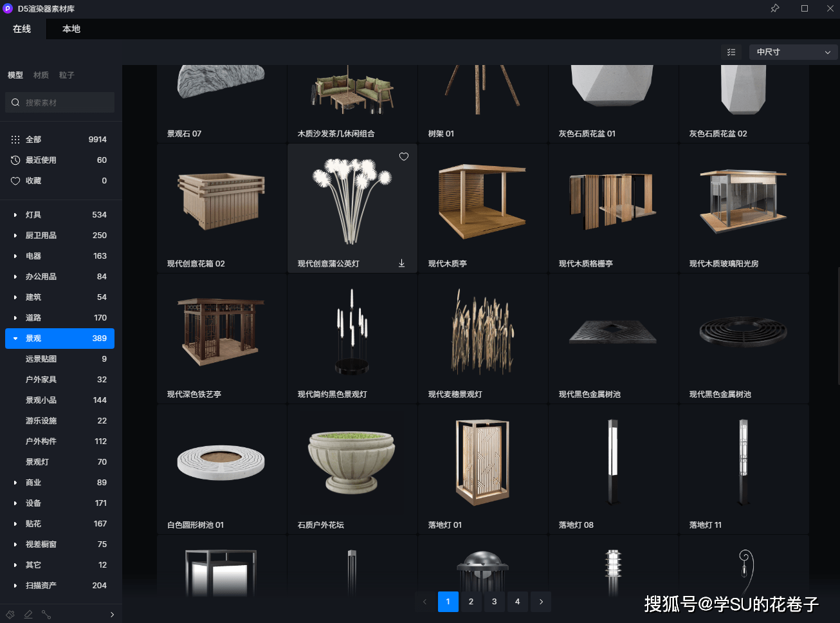Select the 景观小品 subcategory

tap(60, 400)
